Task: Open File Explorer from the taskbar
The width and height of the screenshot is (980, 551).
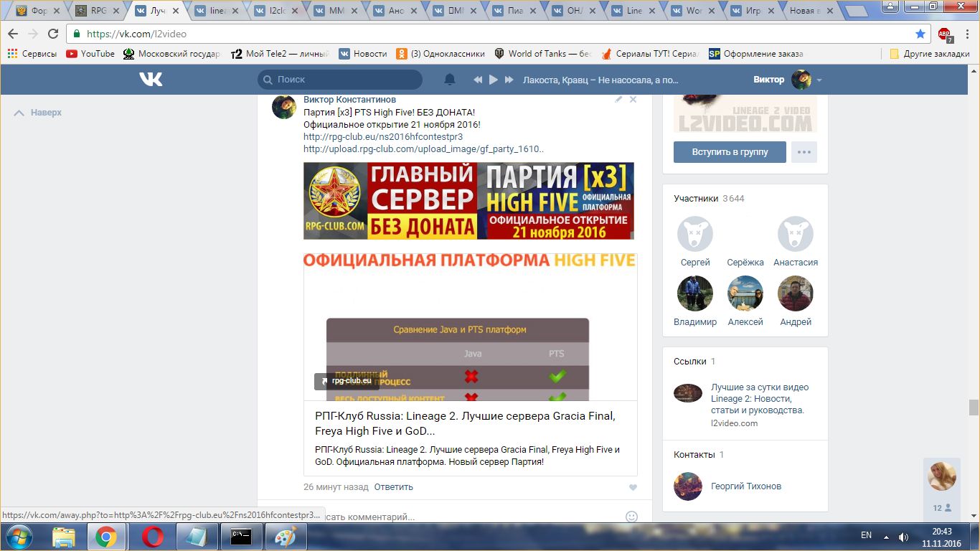Action: [64, 537]
